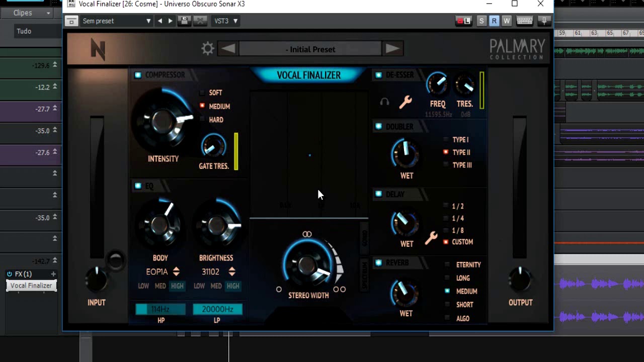Image resolution: width=644 pixels, height=362 pixels.
Task: Click the N logo in plugin header
Action: point(98,50)
